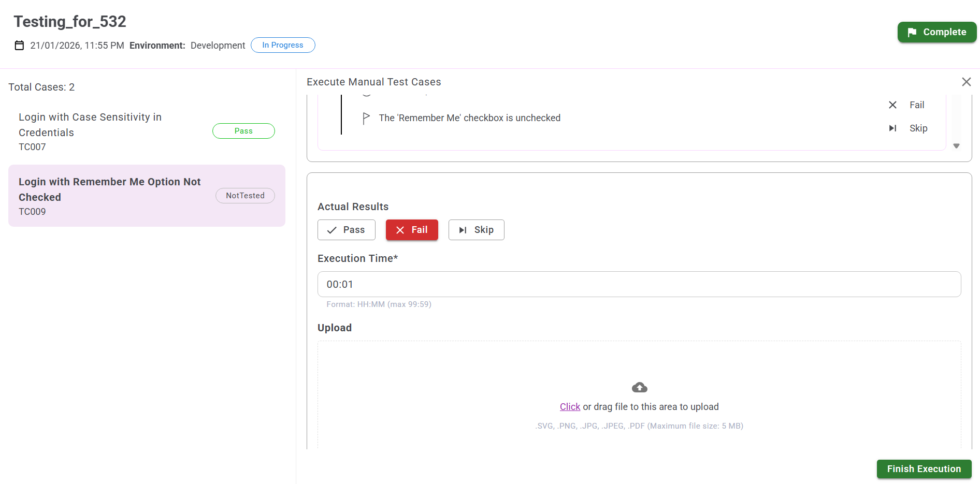
Task: Click the flag icon on Complete button
Action: coord(912,32)
